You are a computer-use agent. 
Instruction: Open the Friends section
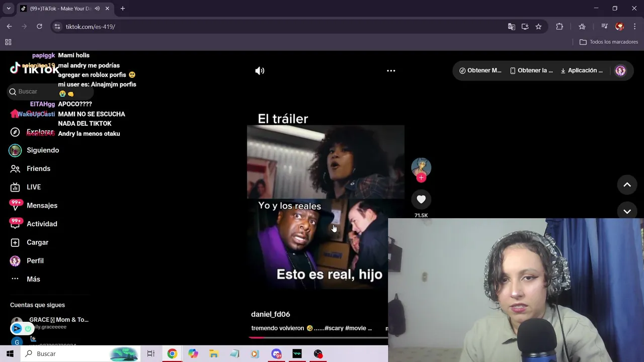point(30,168)
